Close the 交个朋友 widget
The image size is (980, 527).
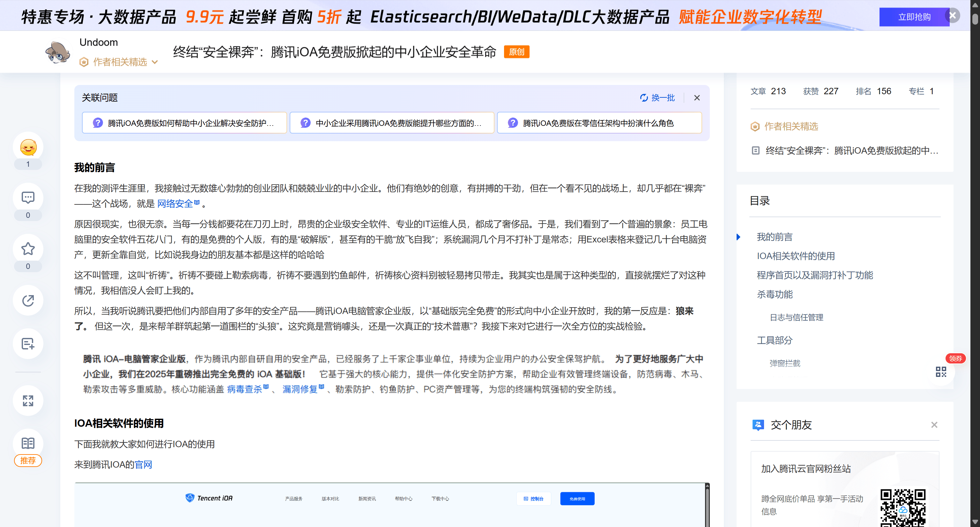(x=934, y=425)
